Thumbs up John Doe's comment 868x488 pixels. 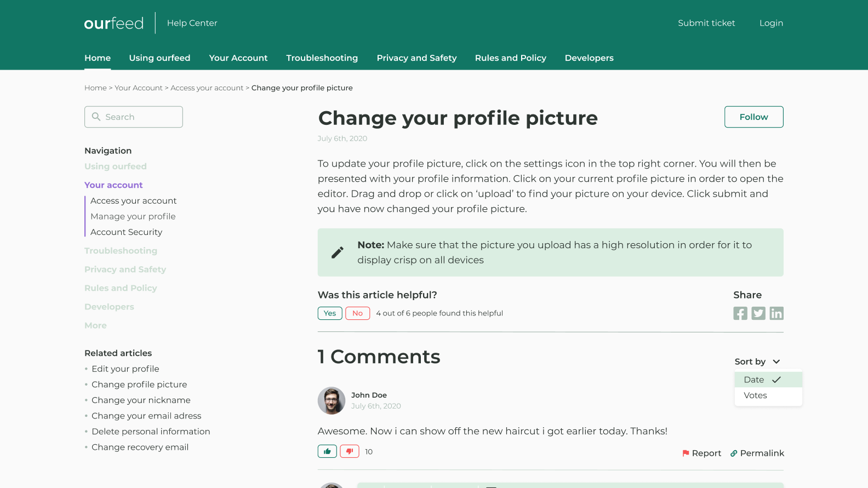pos(327,451)
